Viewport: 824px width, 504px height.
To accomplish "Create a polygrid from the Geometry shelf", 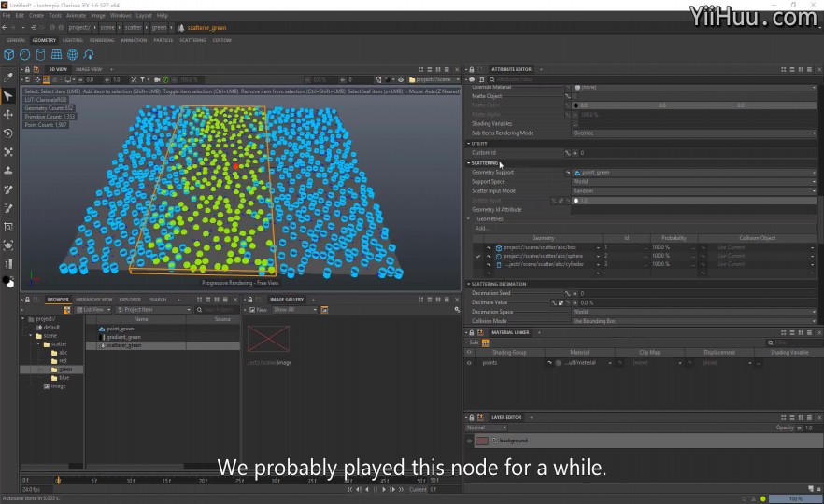I will (x=56, y=54).
